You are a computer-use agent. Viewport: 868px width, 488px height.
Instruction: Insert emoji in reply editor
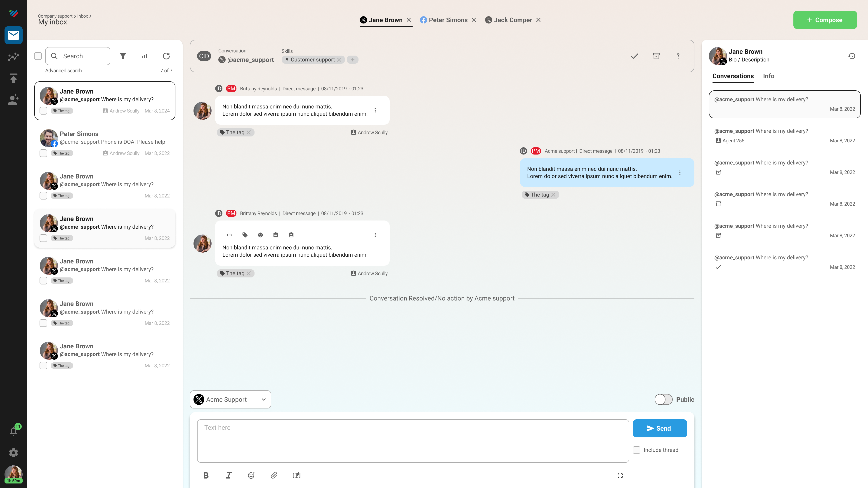251,475
